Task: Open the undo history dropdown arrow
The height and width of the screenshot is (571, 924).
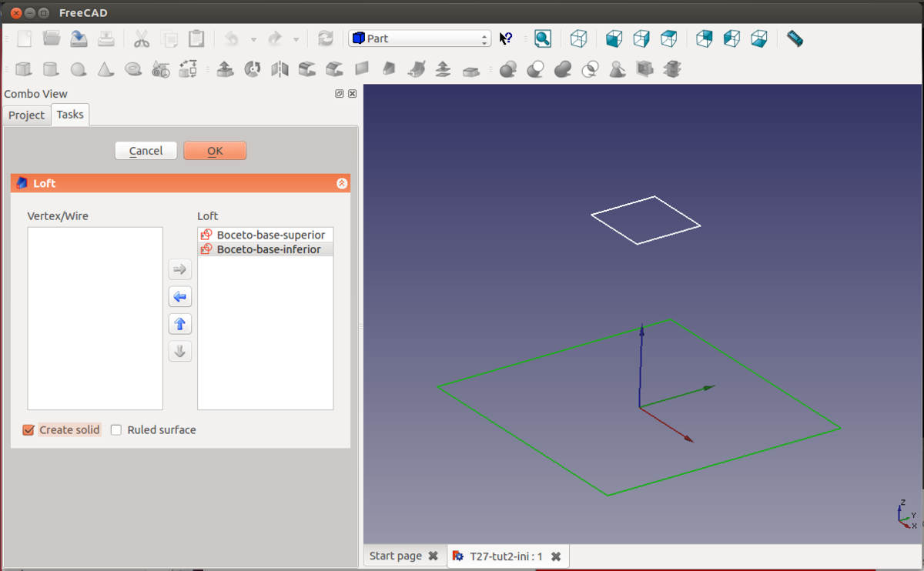Action: point(253,39)
